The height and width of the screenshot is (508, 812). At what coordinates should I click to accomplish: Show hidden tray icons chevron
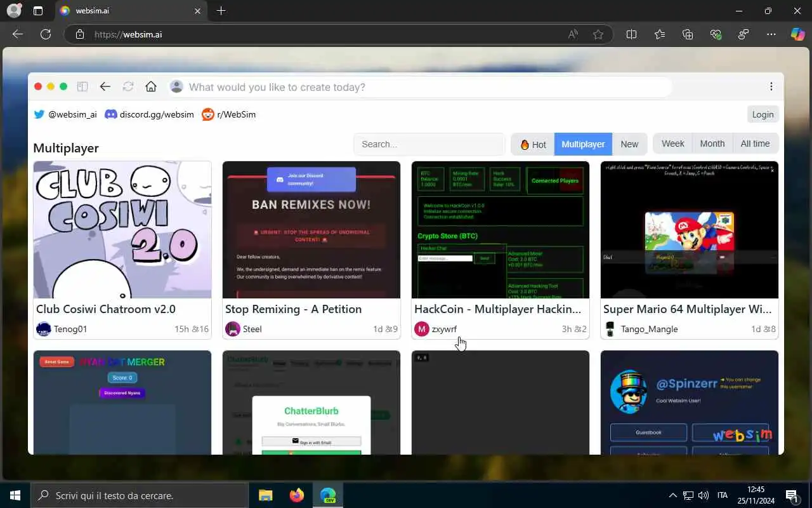[672, 495]
